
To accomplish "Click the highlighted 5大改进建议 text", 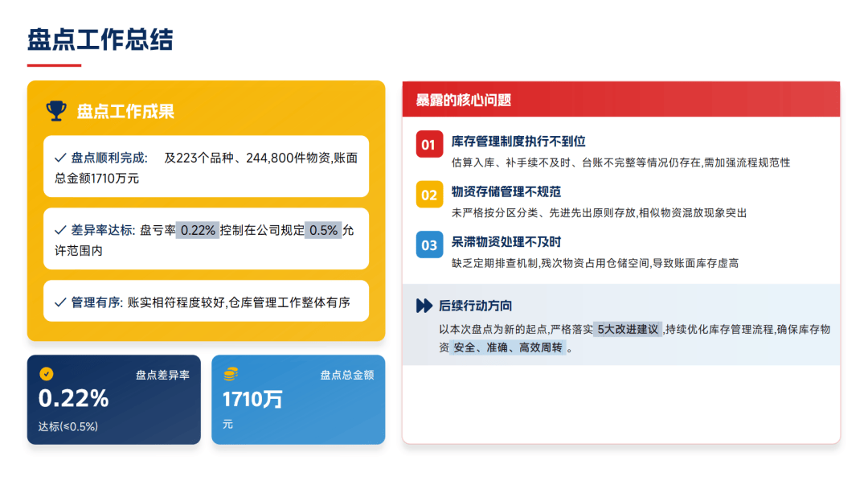I will [x=628, y=329].
